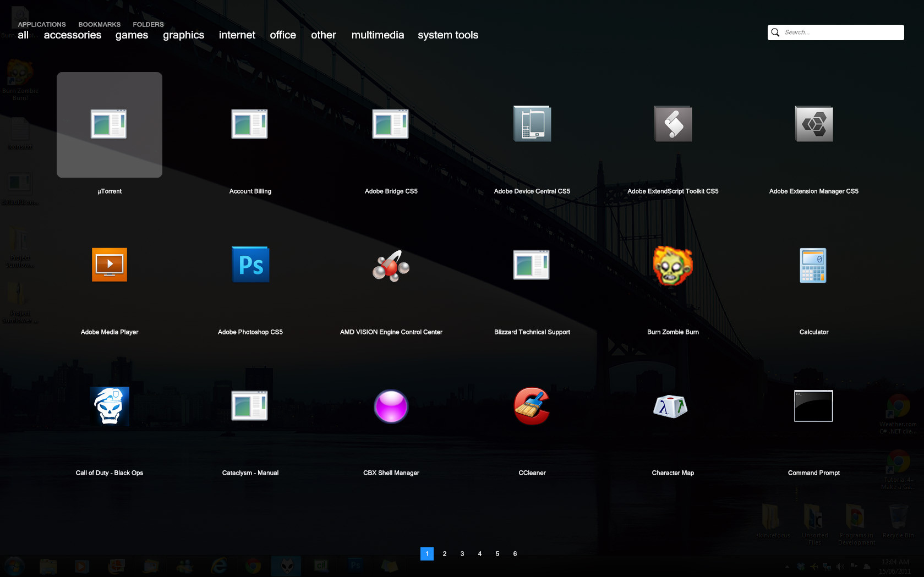
Task: Click into the Search field
Action: click(x=835, y=32)
